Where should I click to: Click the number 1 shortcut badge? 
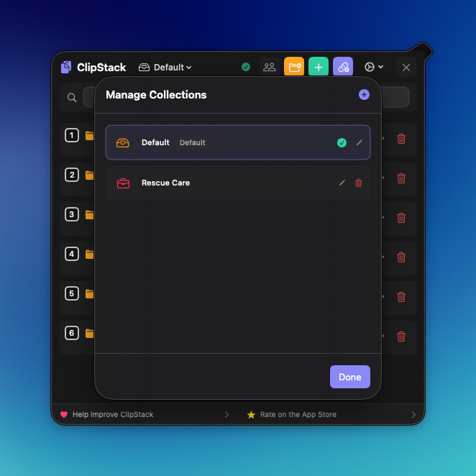[72, 135]
